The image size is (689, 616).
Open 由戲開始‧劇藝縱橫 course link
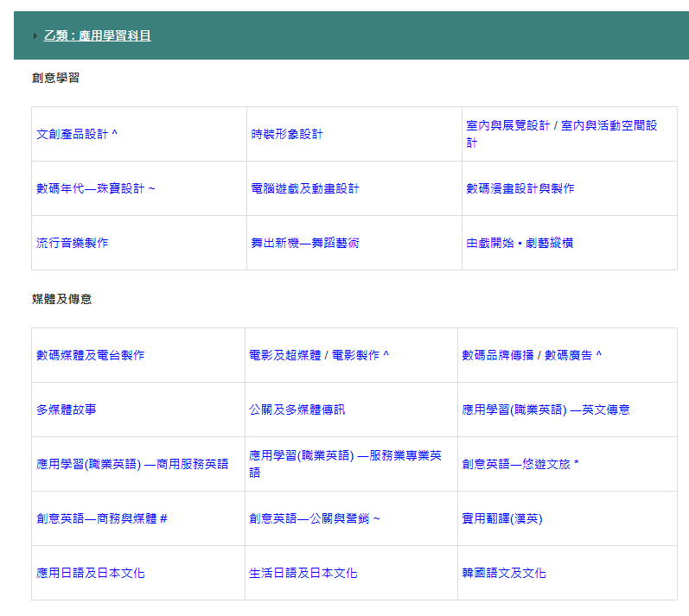click(x=520, y=243)
